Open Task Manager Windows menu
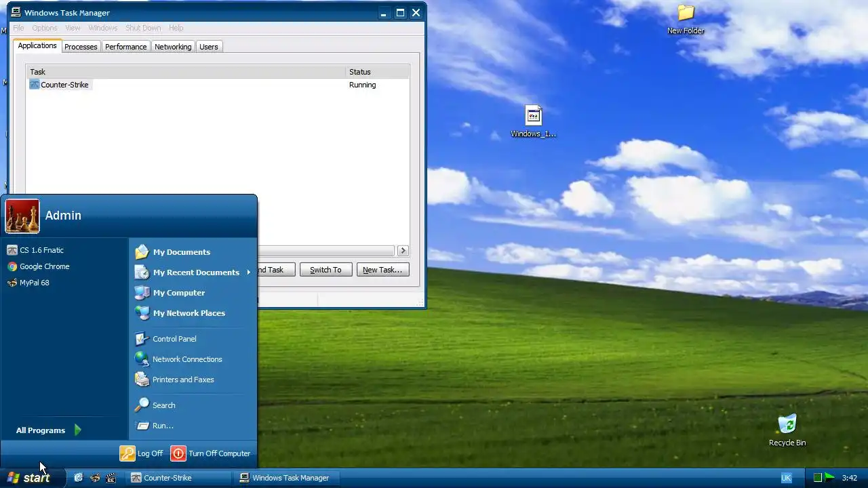 tap(103, 28)
